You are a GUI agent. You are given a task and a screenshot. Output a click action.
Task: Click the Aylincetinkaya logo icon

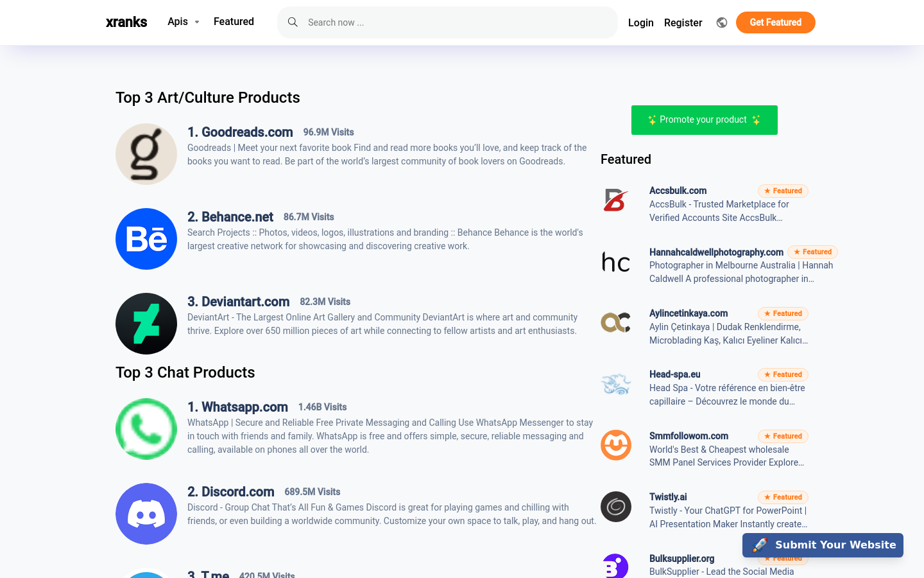[x=616, y=323]
